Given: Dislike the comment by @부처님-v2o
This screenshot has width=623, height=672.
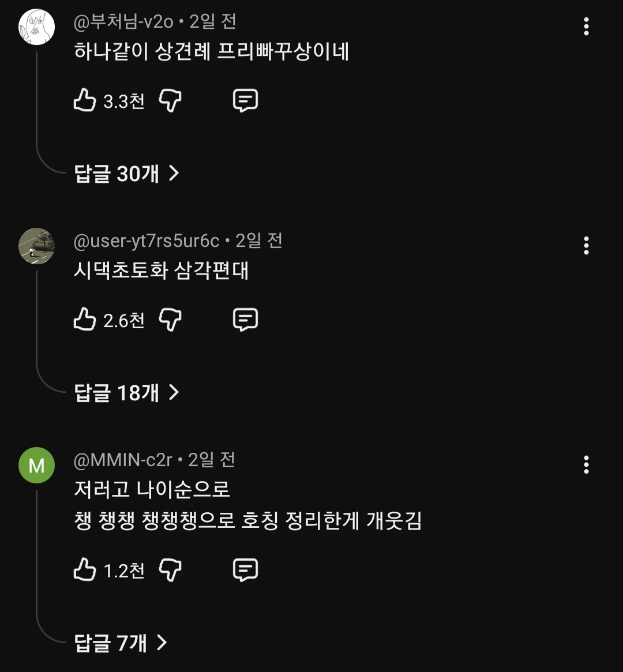Looking at the screenshot, I should coord(170,100).
